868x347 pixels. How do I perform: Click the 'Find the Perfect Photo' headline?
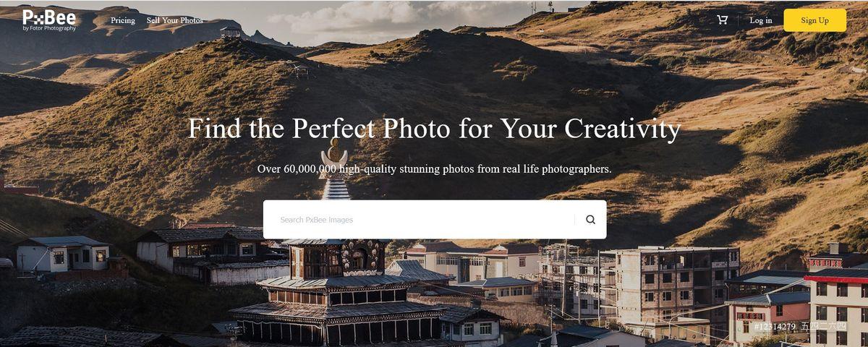click(x=434, y=129)
